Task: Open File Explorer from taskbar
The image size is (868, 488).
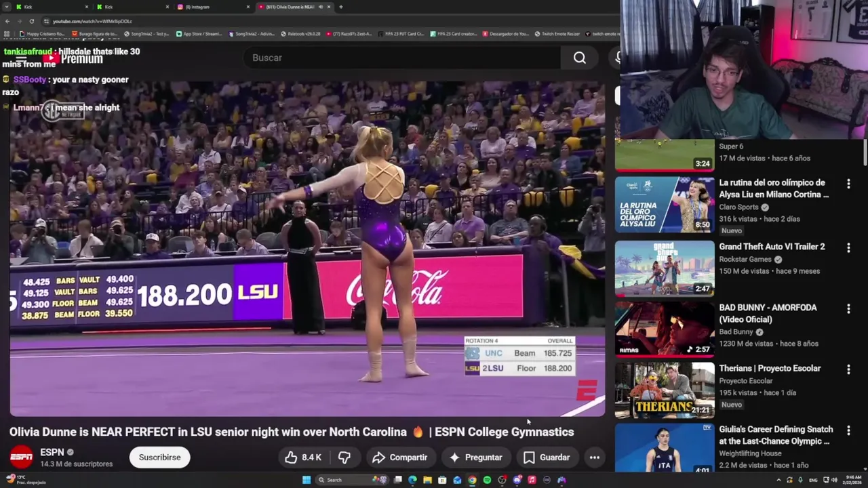Action: [427, 480]
